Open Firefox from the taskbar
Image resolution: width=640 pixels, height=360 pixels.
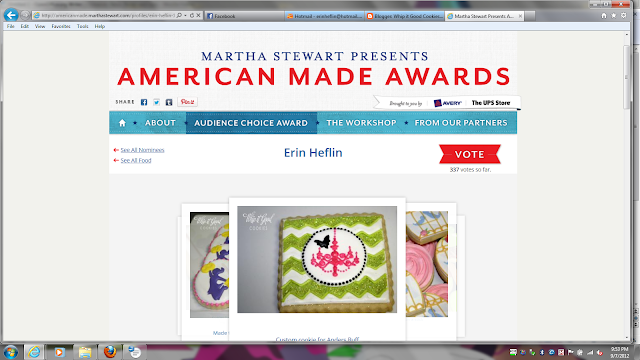coord(110,351)
